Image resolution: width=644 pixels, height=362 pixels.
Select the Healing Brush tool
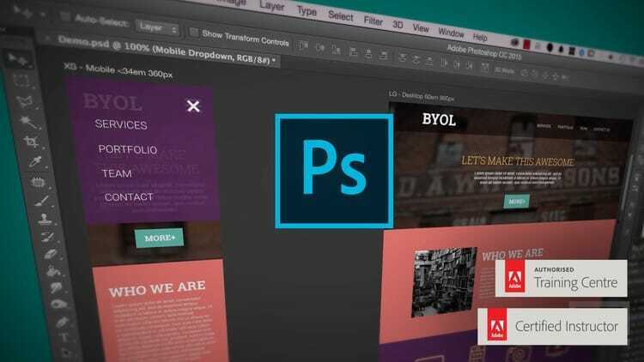pos(38,182)
